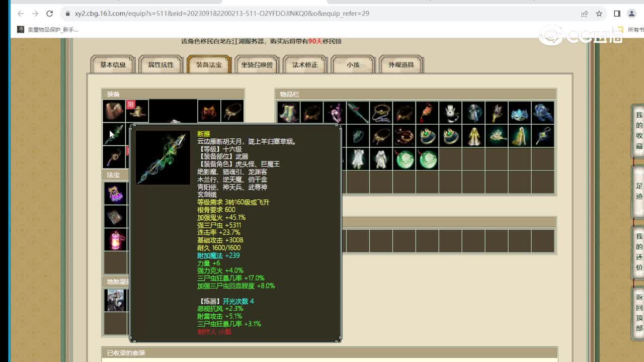Select the second green jade orb item
The height and width of the screenshot is (362, 644).
(427, 159)
